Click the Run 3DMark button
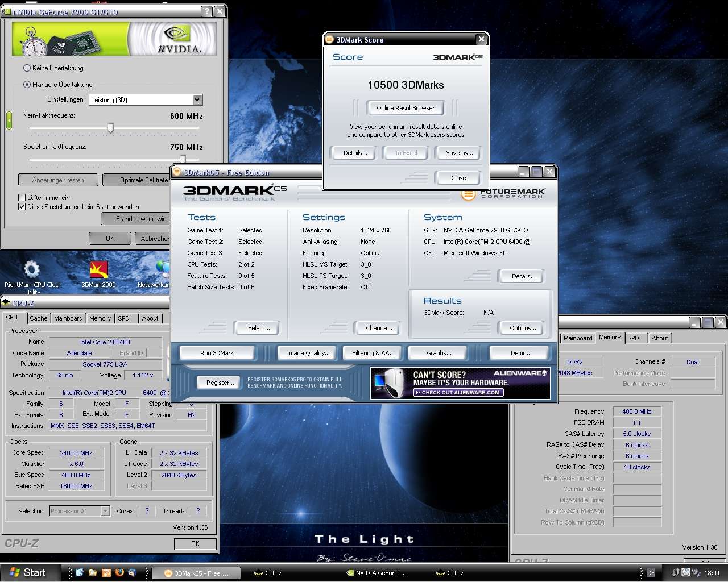 click(217, 353)
